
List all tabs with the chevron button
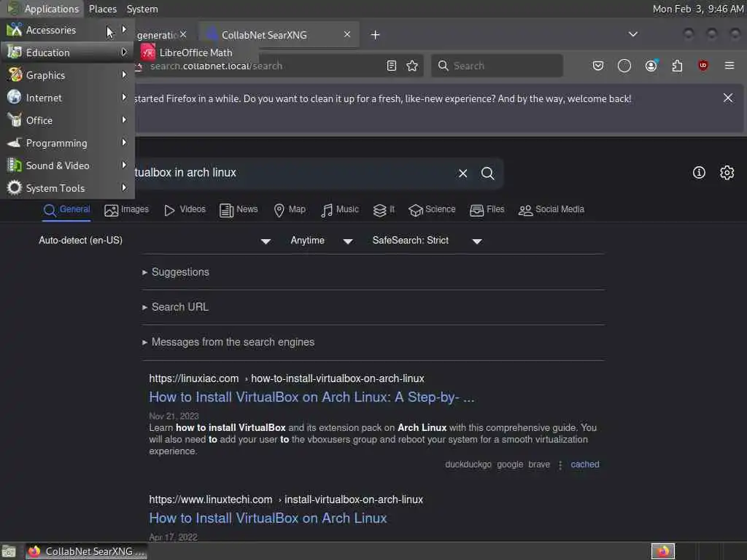point(632,34)
